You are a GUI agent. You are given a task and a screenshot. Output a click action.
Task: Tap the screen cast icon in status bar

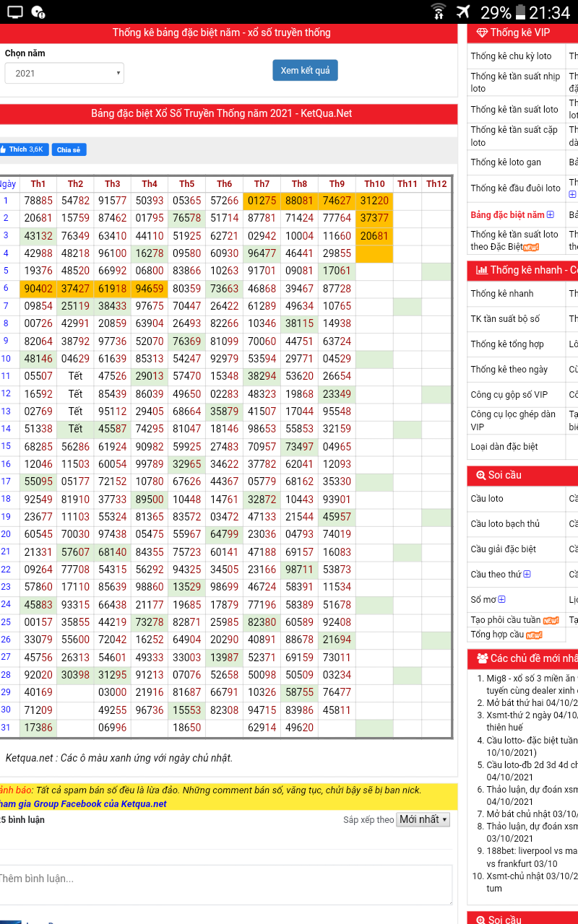point(15,12)
